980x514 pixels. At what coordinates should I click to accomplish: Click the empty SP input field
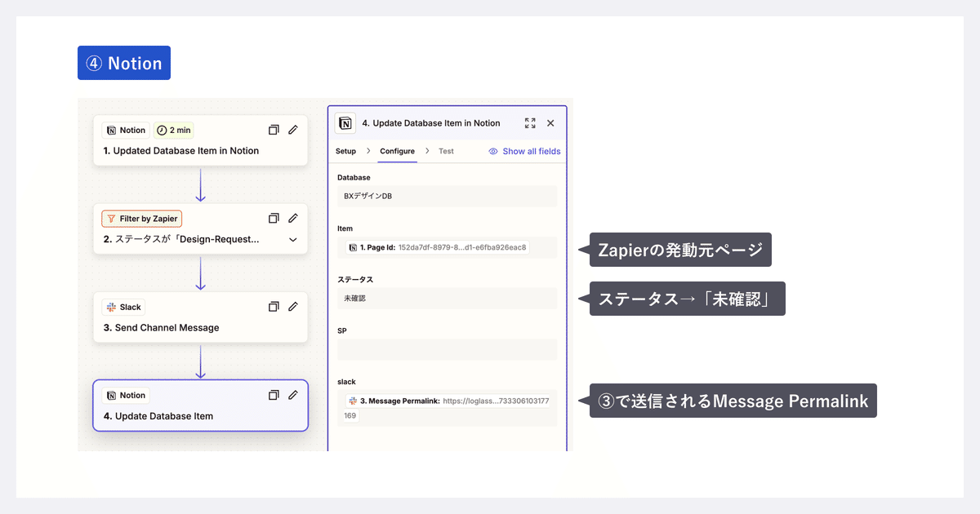447,349
